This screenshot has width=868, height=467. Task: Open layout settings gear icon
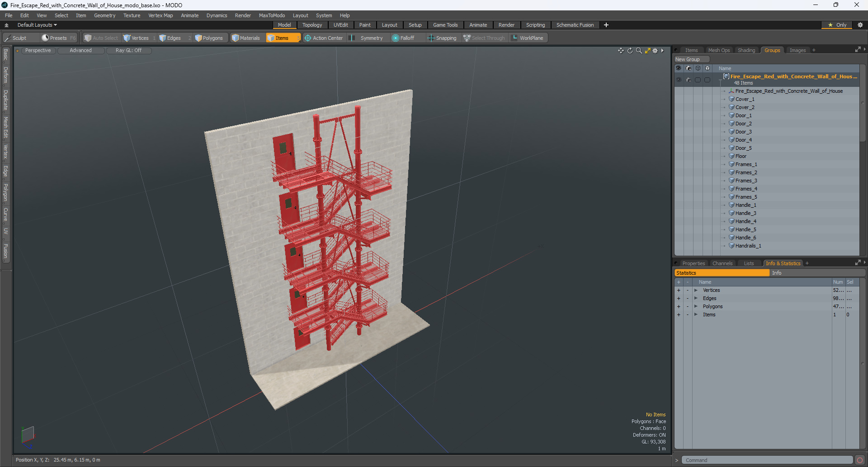[x=860, y=25]
